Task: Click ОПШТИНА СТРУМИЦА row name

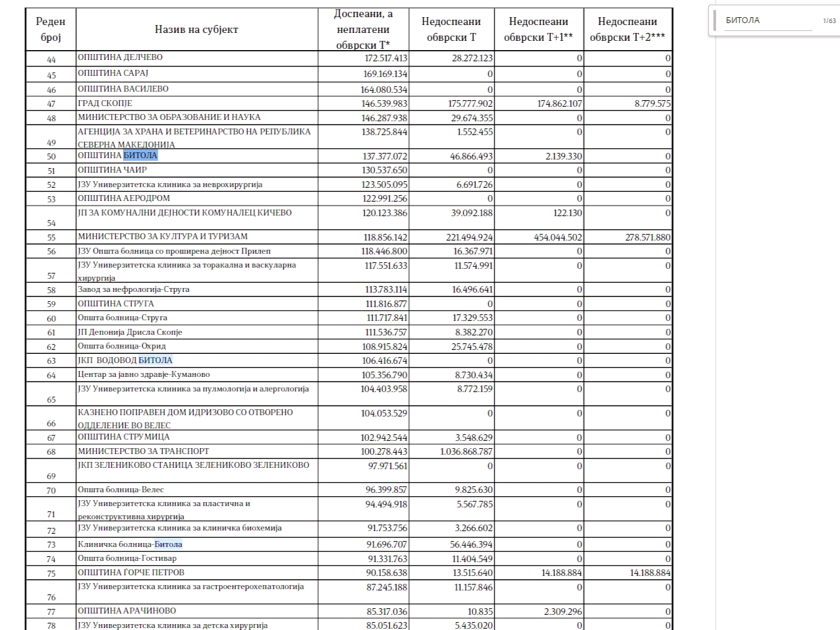Action: click(124, 437)
